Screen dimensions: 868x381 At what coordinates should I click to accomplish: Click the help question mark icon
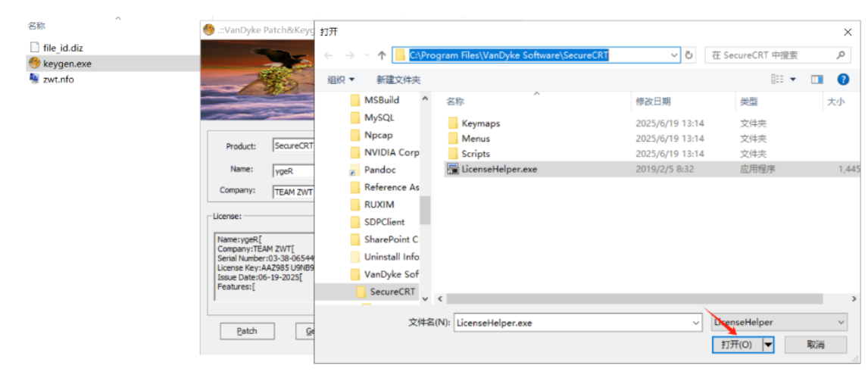(842, 80)
